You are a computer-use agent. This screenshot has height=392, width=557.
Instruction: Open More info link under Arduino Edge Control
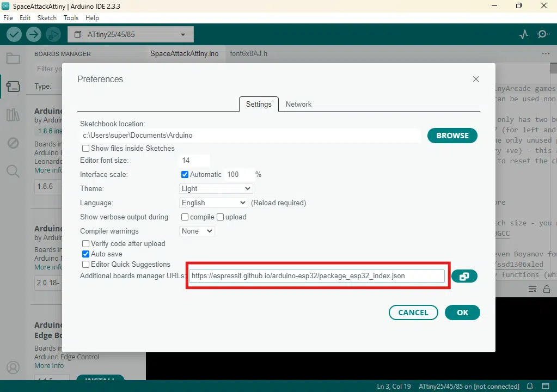(49, 366)
